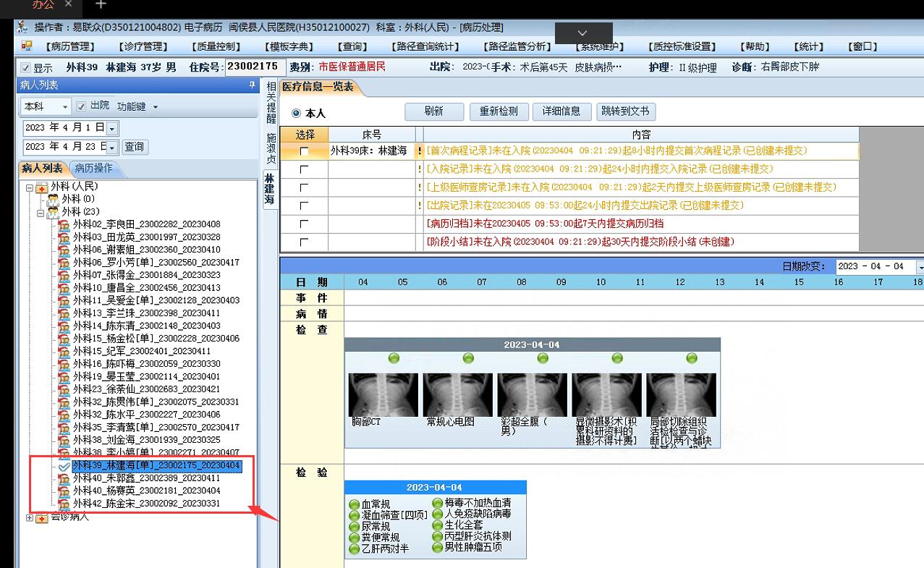Open start date picker 2023年4月1日
The image size is (924, 568).
[112, 128]
